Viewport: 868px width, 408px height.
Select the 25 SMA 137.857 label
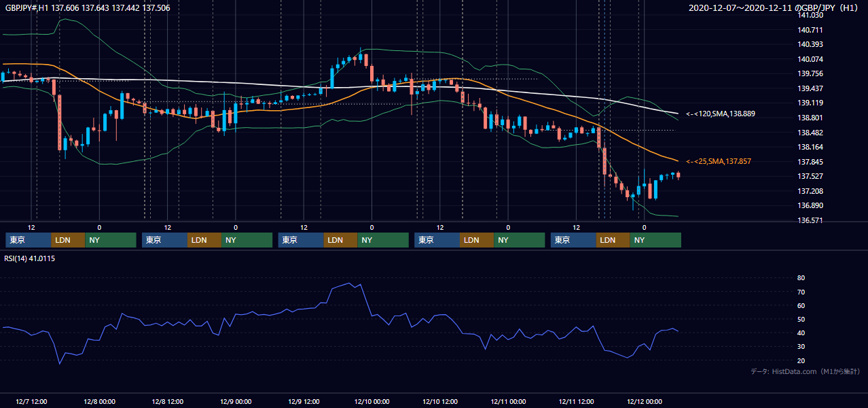[x=719, y=161]
